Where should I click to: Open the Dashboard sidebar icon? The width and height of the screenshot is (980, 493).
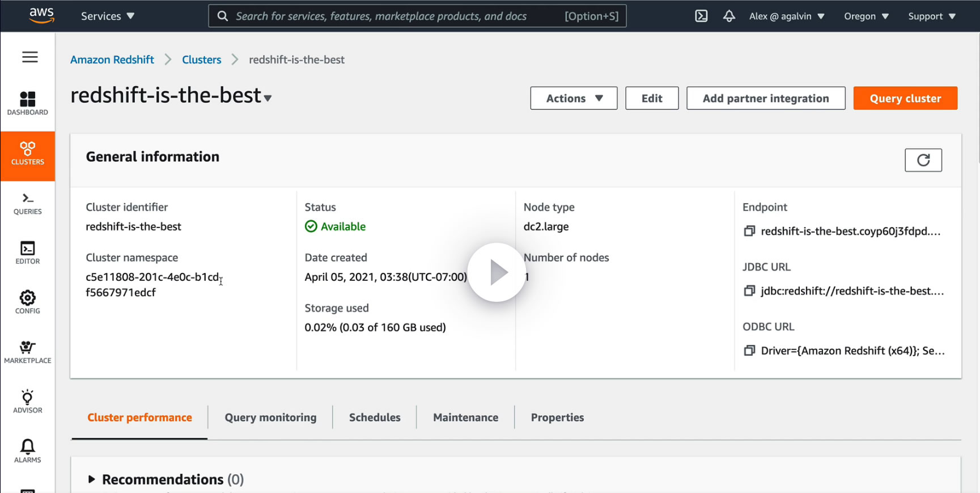pyautogui.click(x=27, y=103)
